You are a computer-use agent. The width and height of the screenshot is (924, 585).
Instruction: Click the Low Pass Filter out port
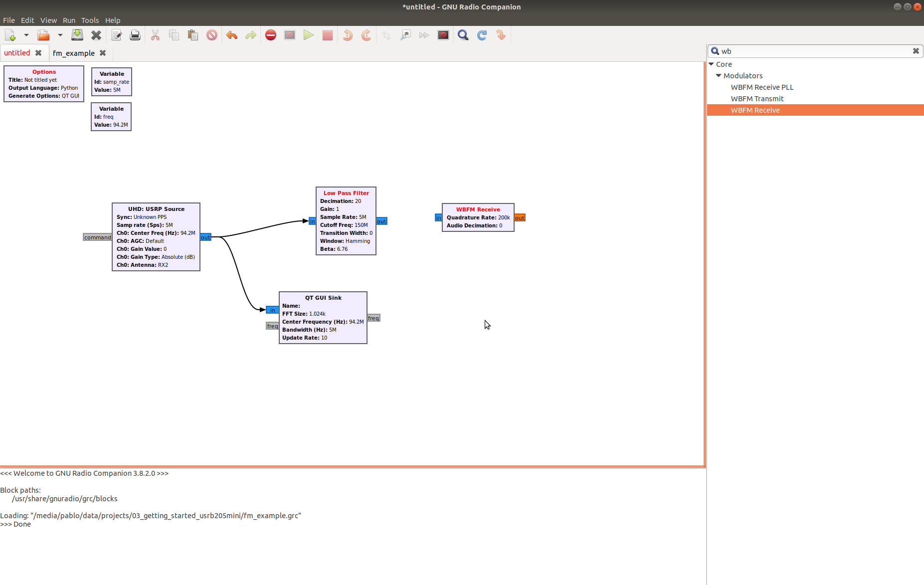[x=381, y=221]
